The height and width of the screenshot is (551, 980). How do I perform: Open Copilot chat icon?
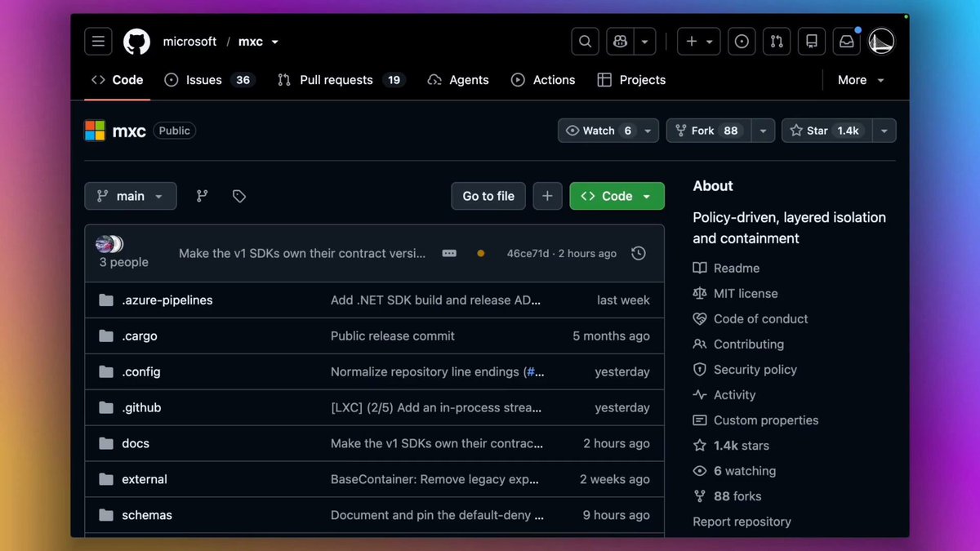(620, 42)
